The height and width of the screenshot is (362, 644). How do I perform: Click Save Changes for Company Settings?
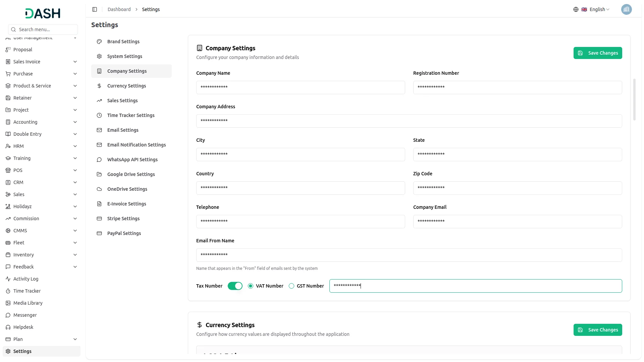597,53
